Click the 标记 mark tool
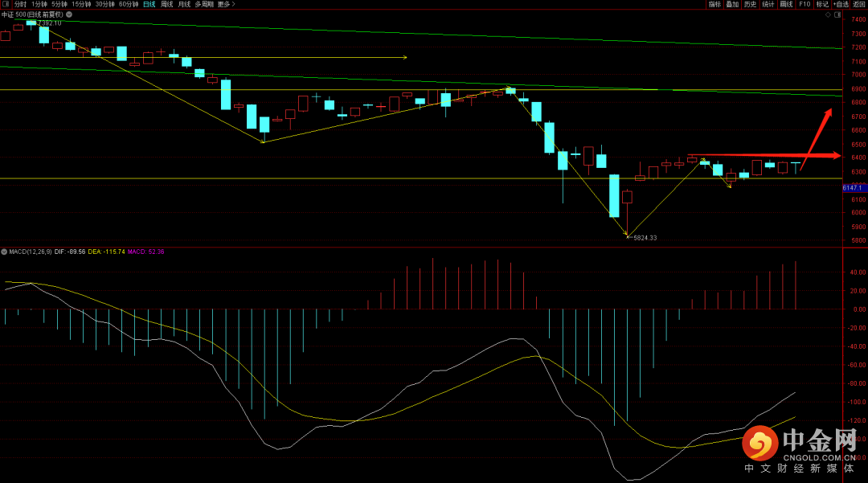 point(821,4)
